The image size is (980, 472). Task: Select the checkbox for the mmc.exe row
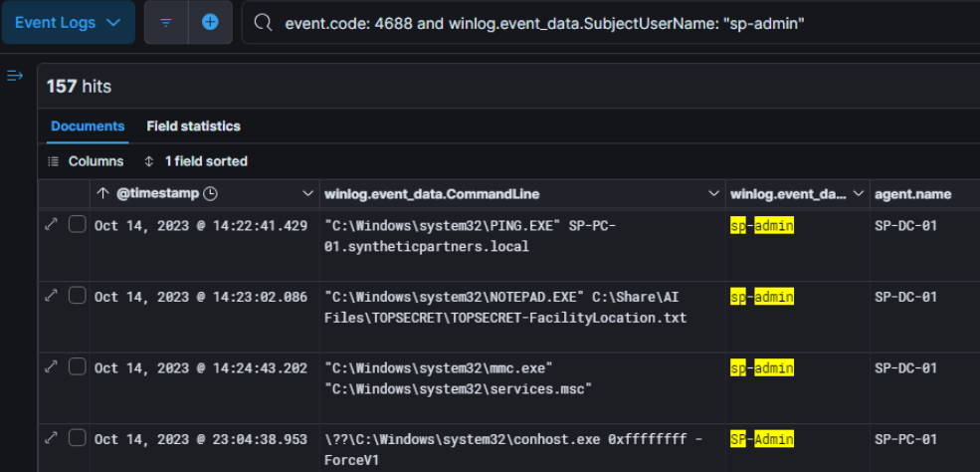[78, 367]
